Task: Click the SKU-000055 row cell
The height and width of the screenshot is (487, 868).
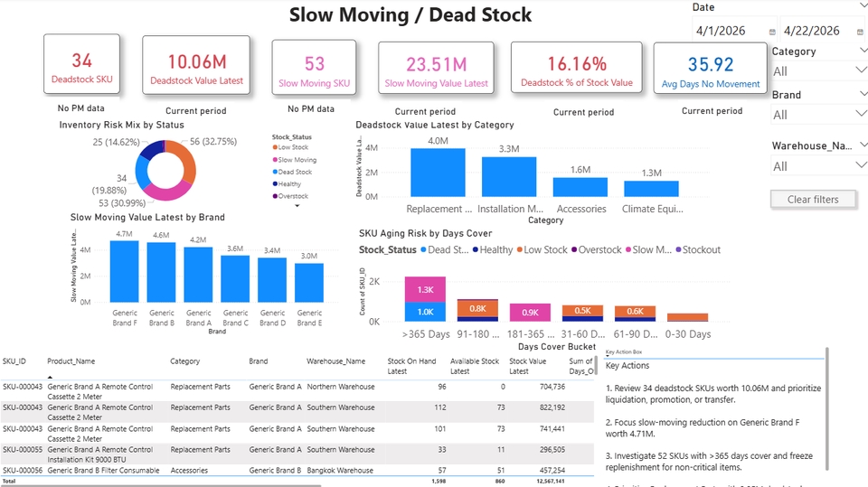Action: (x=22, y=450)
